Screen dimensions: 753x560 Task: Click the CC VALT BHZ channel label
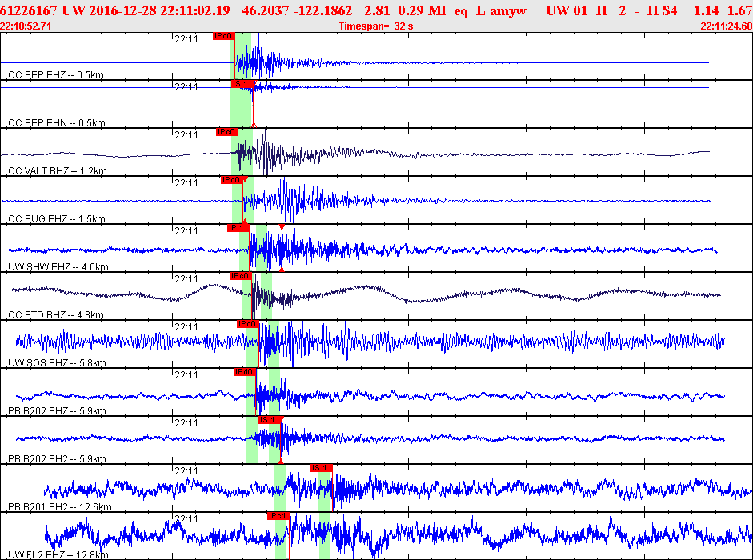pos(57,171)
